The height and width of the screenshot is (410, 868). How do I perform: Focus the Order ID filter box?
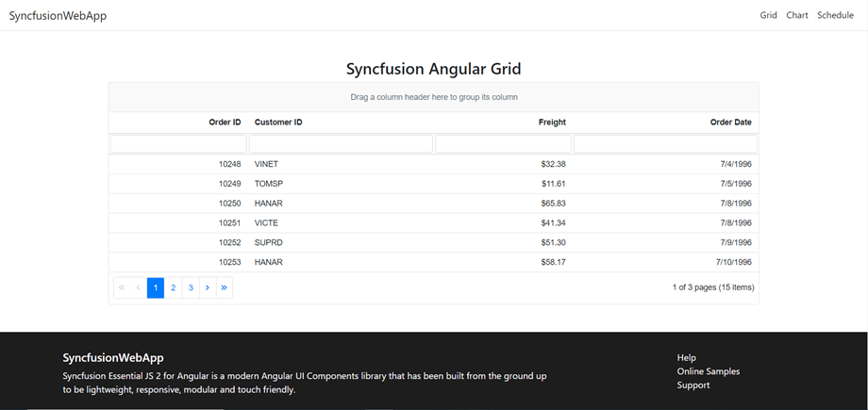tap(178, 144)
